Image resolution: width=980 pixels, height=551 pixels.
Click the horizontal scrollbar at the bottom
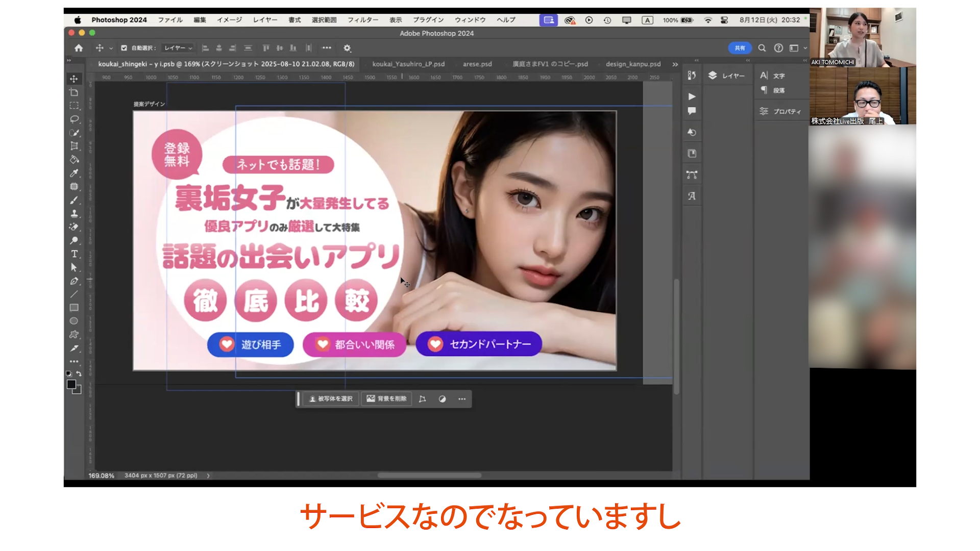(429, 475)
